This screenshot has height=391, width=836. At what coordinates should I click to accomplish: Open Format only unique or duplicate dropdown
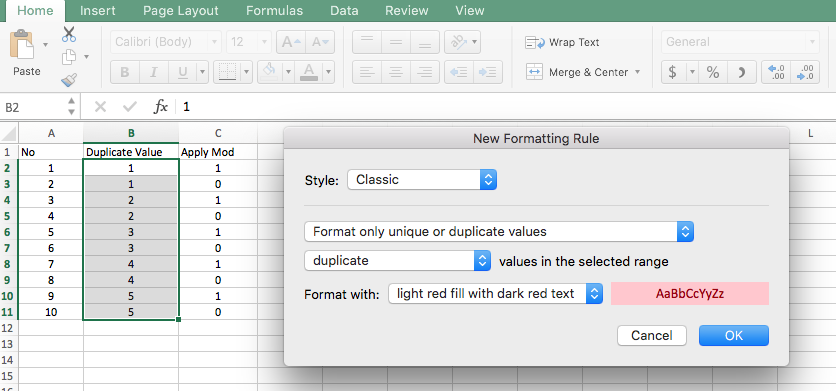(x=499, y=232)
